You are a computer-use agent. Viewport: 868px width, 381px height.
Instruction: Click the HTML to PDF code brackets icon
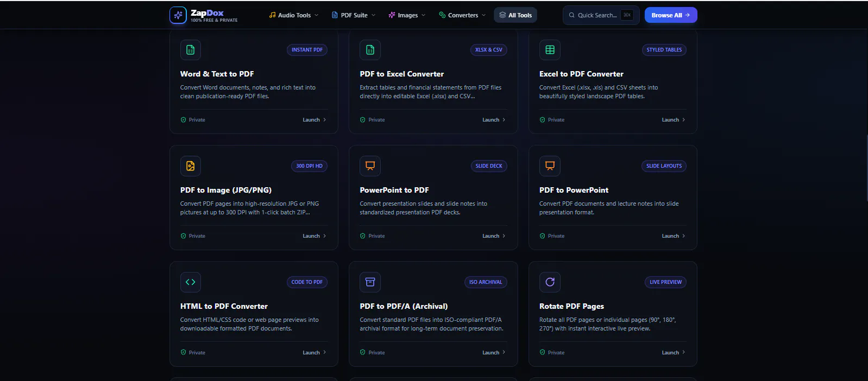[191, 282]
